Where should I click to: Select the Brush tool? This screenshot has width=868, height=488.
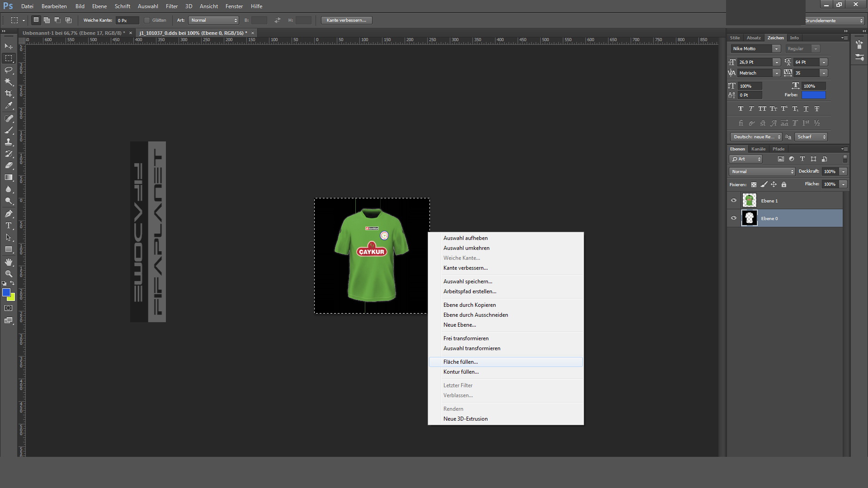coord(9,130)
